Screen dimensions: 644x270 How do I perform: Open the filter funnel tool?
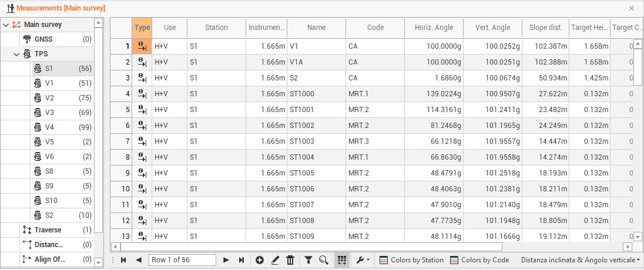click(308, 260)
